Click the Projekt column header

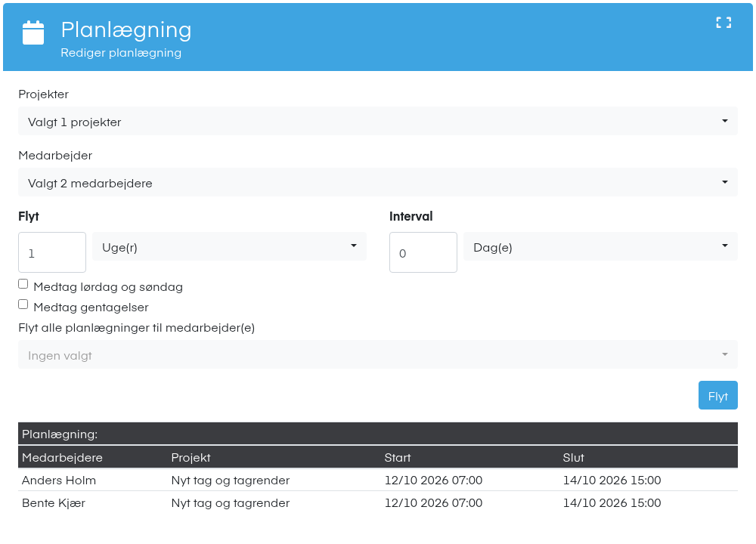coord(191,458)
